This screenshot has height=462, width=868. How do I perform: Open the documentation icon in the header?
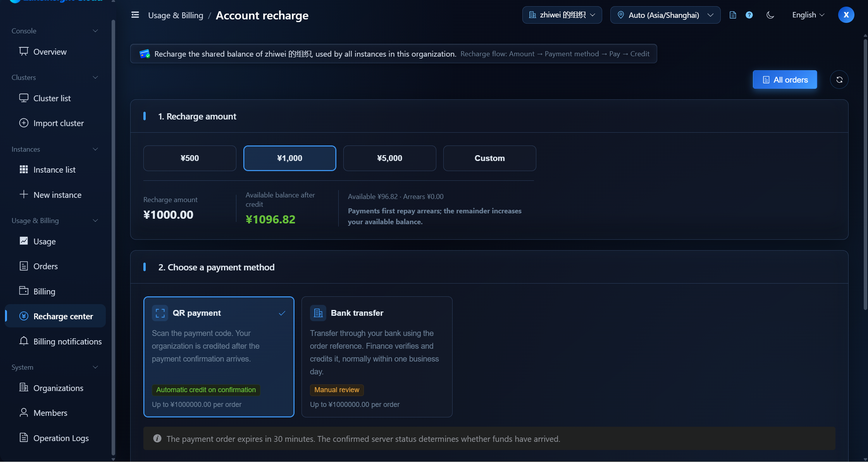coord(732,15)
